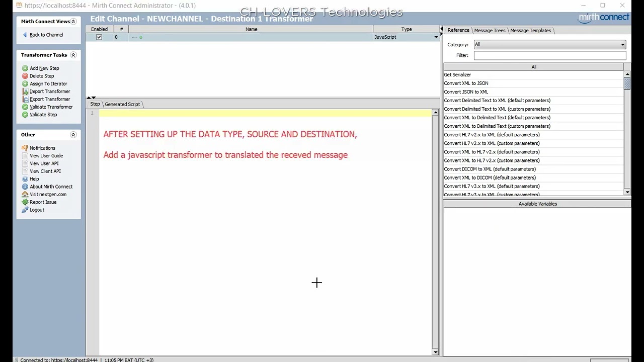Image resolution: width=644 pixels, height=362 pixels.
Task: Click the Add New Step plus icon
Action: [25, 68]
